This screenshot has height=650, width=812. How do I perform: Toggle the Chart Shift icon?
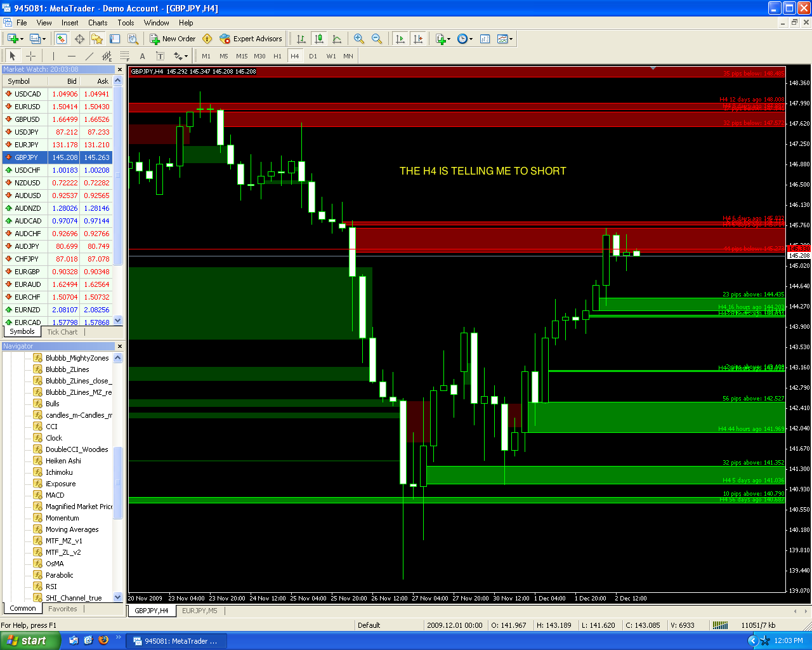pos(417,39)
